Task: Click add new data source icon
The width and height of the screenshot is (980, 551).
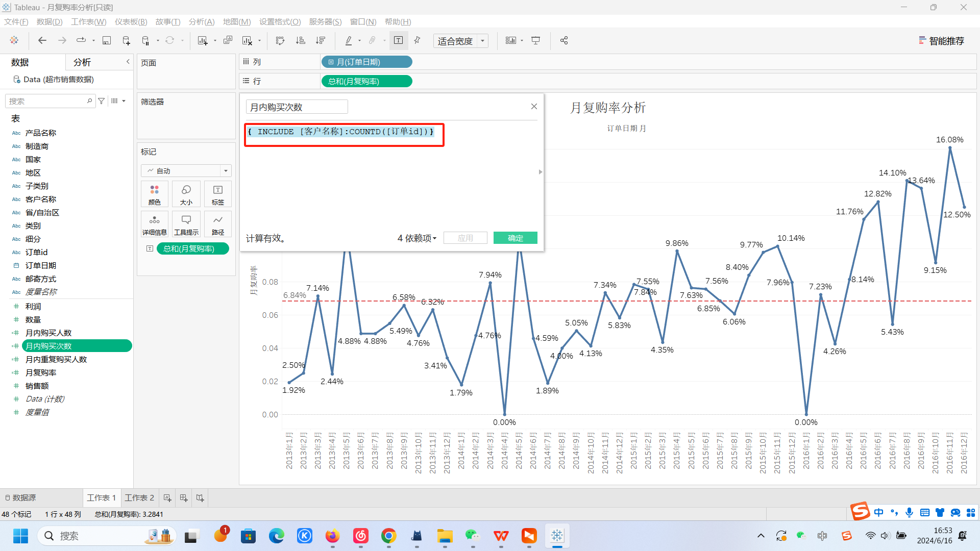Action: coord(126,40)
